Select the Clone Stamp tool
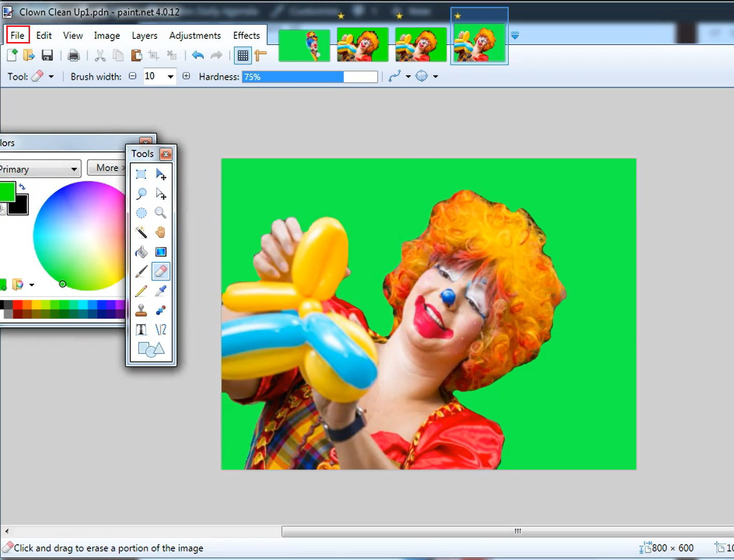The height and width of the screenshot is (560, 734). 141,310
